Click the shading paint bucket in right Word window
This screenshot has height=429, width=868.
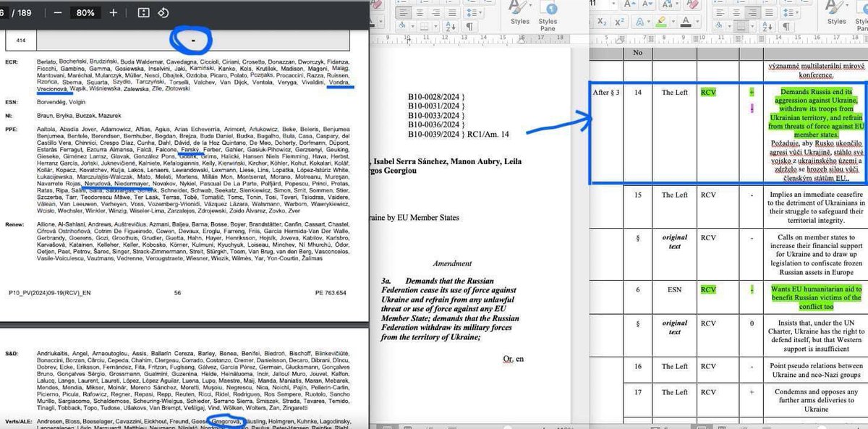(x=718, y=26)
